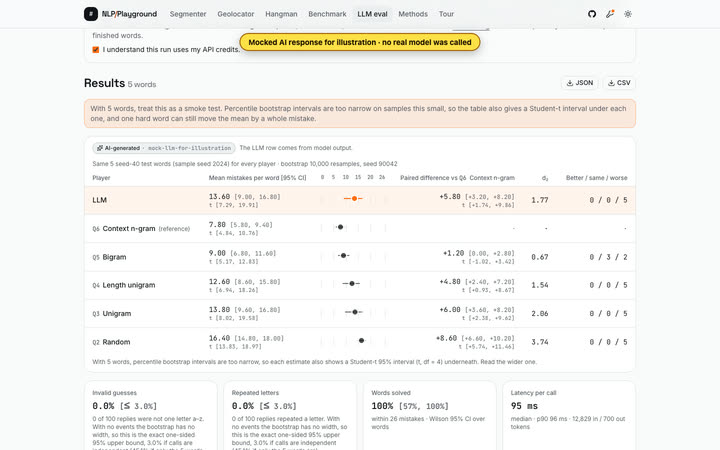Viewport: 720px width, 450px height.
Task: Click the Repeated letters card title
Action: point(255,393)
